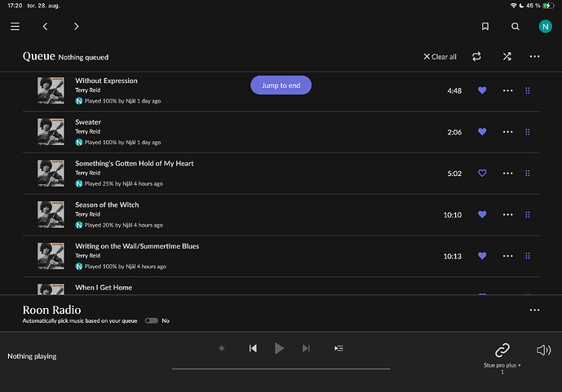Open the bookmarks icon

click(x=485, y=26)
